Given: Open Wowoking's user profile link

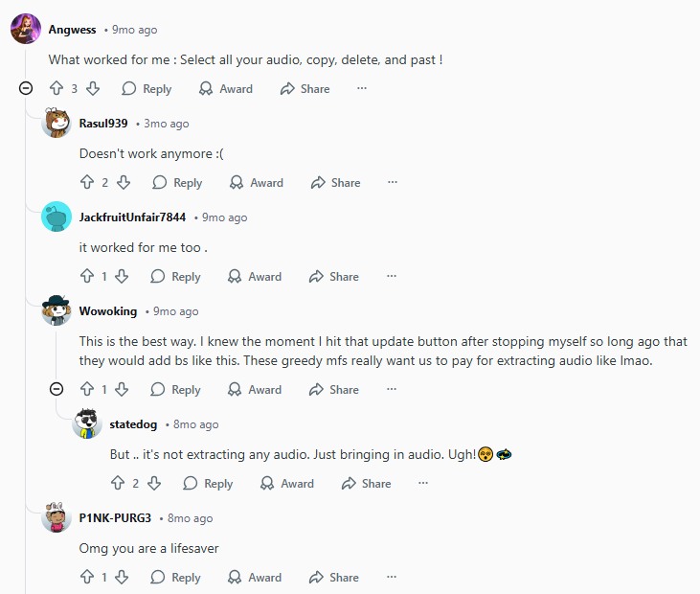Looking at the screenshot, I should pyautogui.click(x=107, y=311).
